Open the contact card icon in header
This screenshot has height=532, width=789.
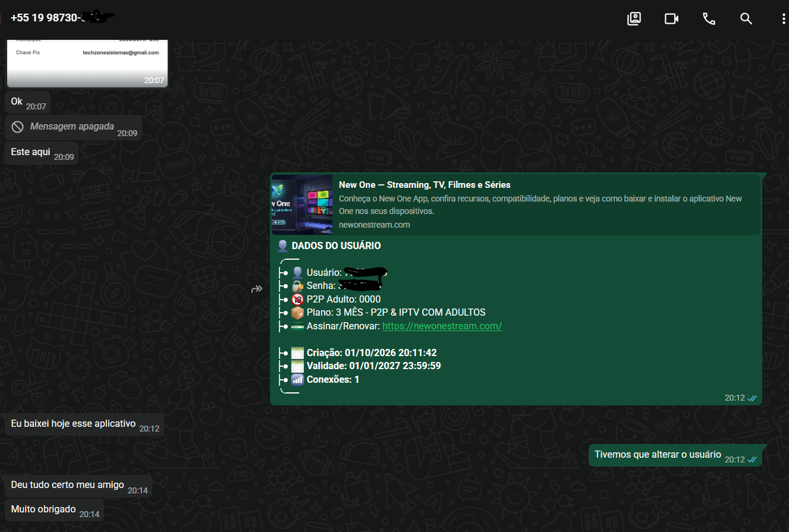[634, 18]
